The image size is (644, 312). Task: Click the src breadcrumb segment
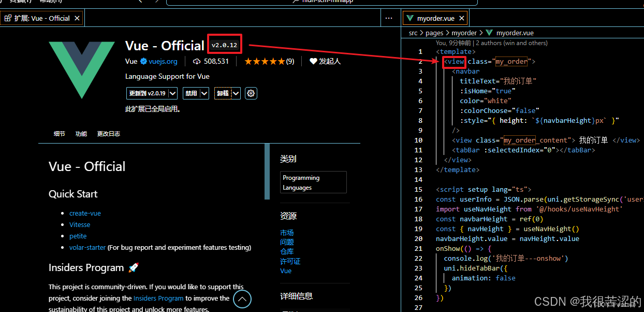point(413,33)
